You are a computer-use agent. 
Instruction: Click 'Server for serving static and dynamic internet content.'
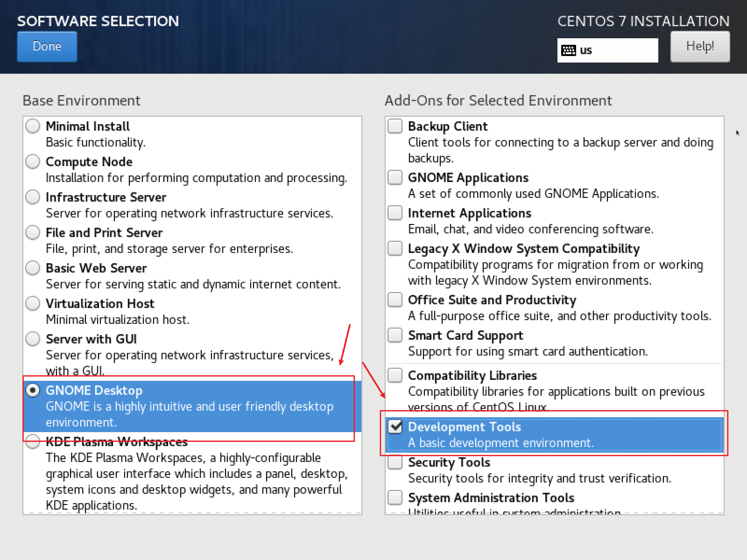point(194,284)
